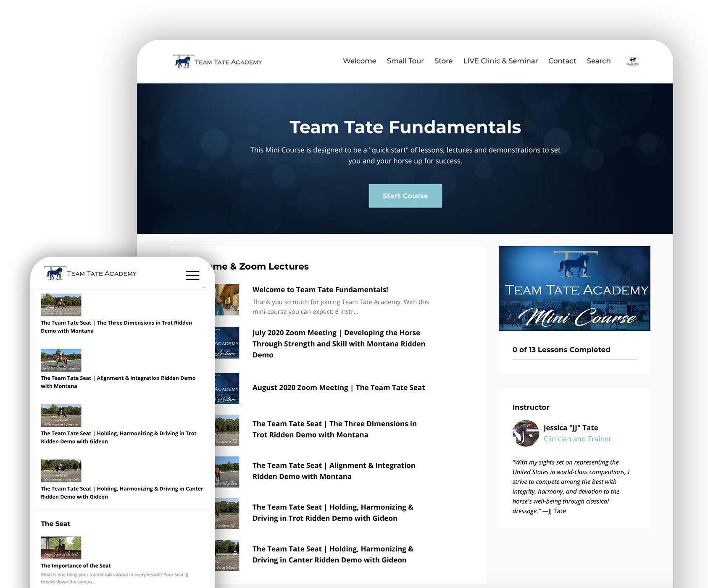Click the Start Course button

click(405, 196)
